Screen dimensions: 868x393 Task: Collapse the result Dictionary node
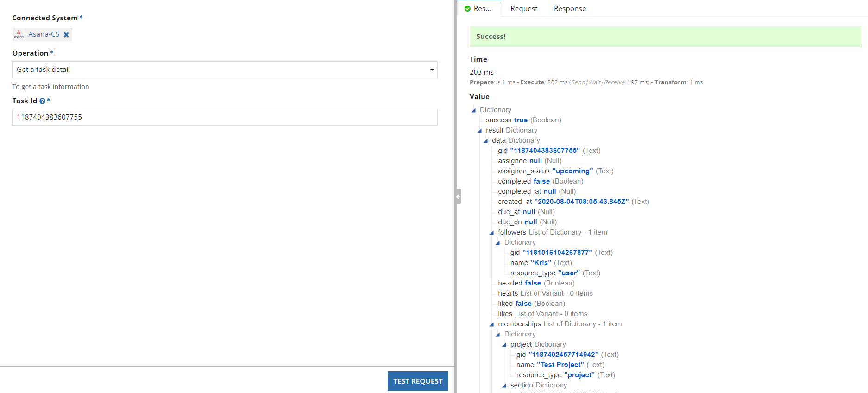point(479,131)
